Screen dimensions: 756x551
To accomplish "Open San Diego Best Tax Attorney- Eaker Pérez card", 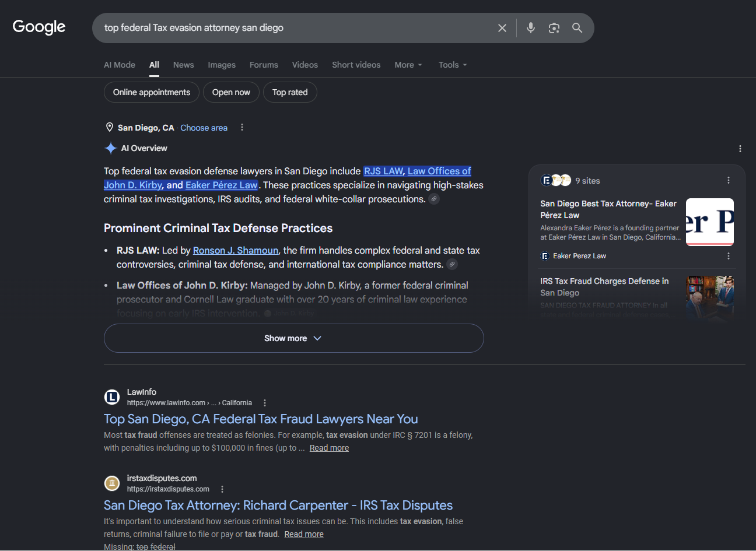I will [608, 209].
